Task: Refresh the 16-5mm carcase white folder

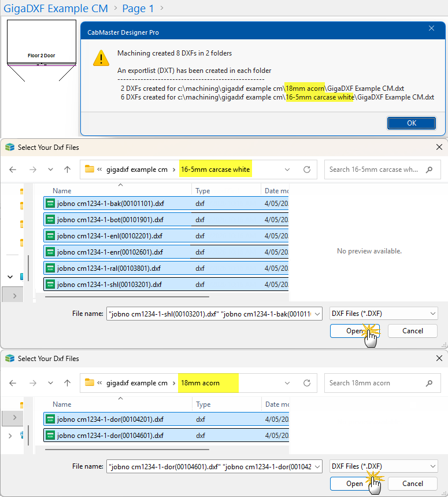Action: pos(307,170)
